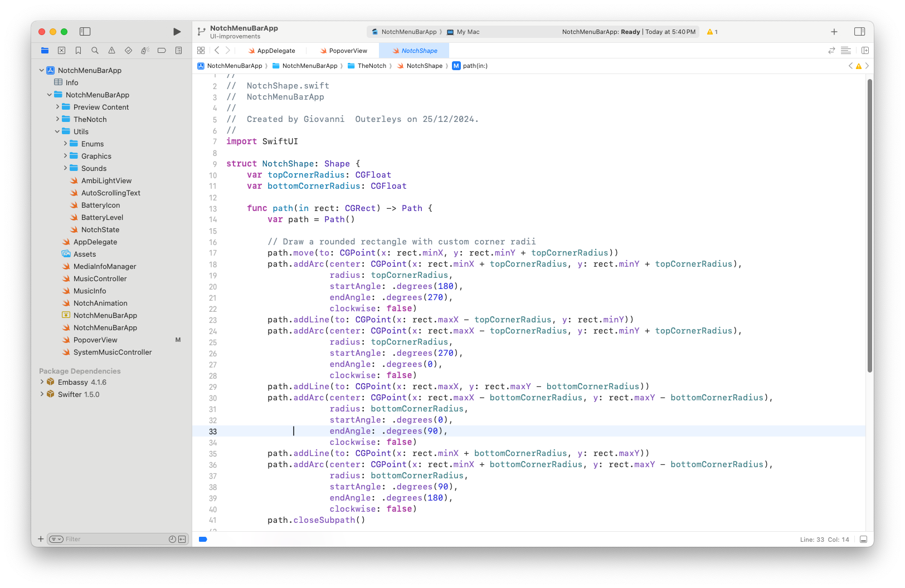Open the Report navigator icon

(x=178, y=51)
